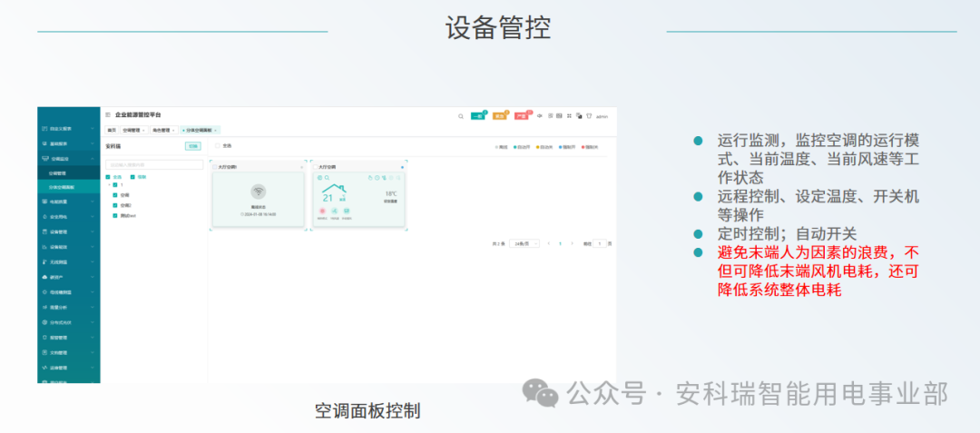Click the 报警管理 sidebar icon

click(44, 338)
